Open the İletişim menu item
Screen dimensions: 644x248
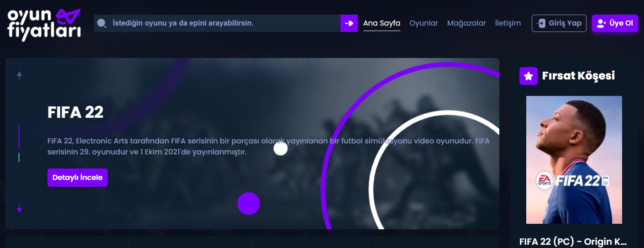[508, 23]
